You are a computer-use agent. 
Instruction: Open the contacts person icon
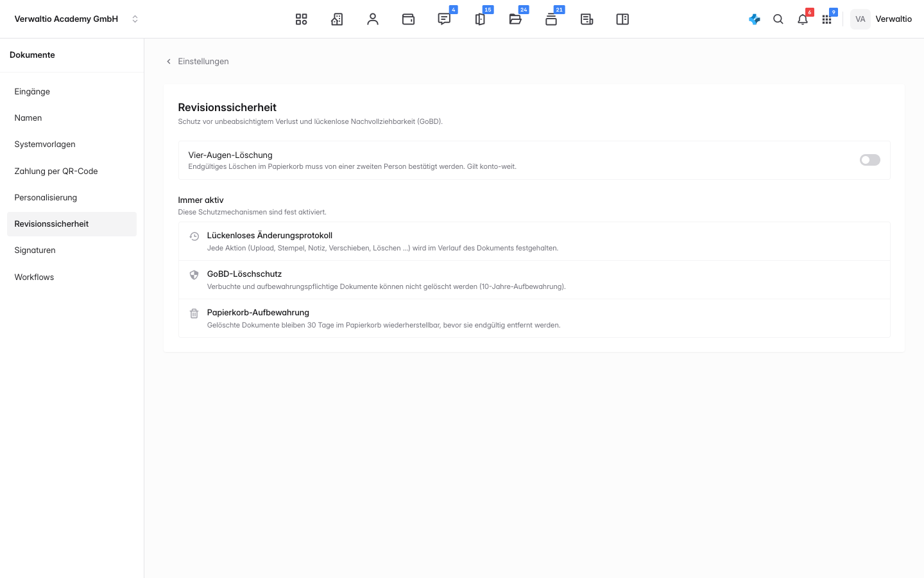tap(373, 19)
